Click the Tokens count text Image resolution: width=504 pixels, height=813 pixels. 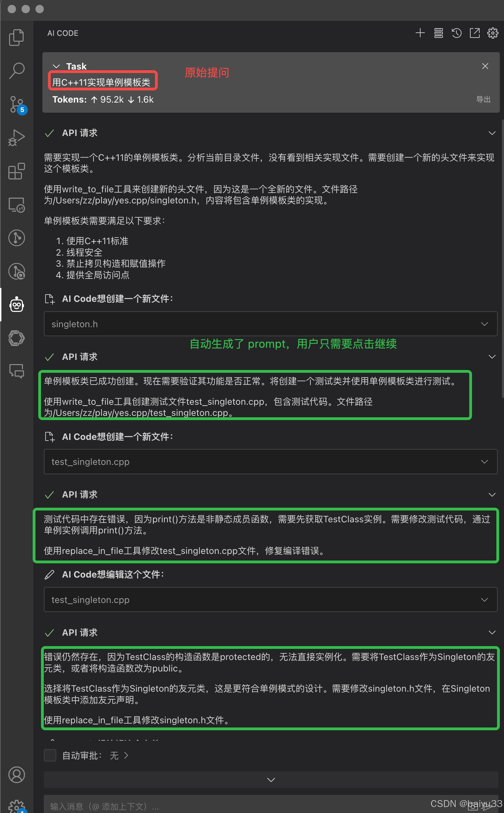click(103, 99)
